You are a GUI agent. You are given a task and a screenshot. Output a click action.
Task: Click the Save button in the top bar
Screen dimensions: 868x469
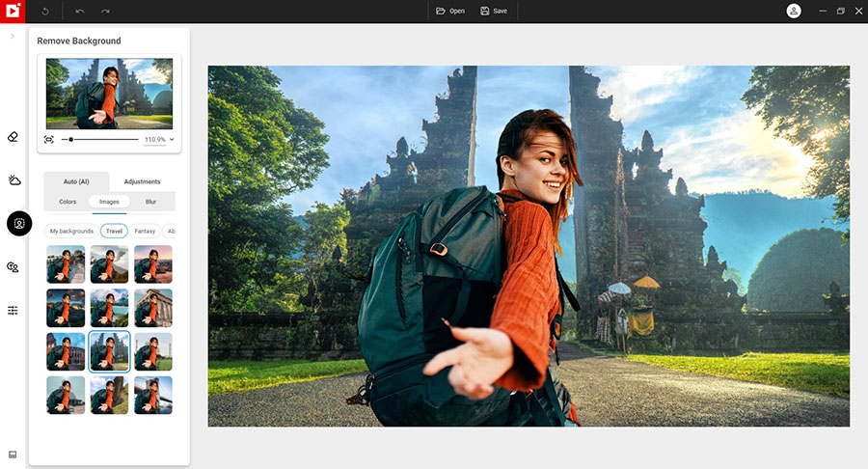(494, 11)
